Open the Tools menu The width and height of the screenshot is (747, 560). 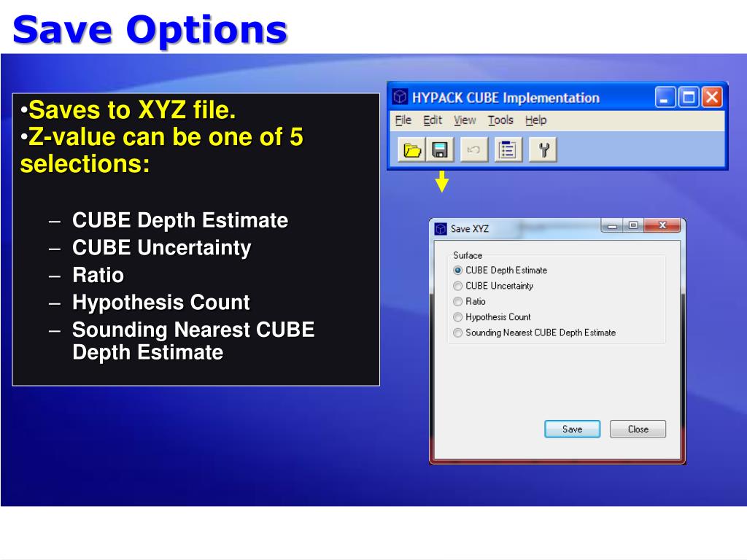click(500, 120)
